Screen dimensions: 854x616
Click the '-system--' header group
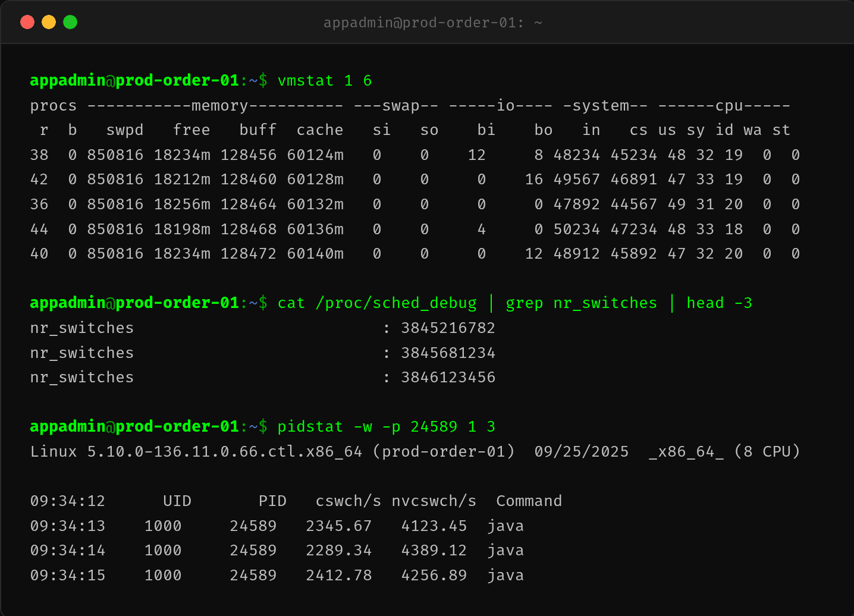pos(605,105)
